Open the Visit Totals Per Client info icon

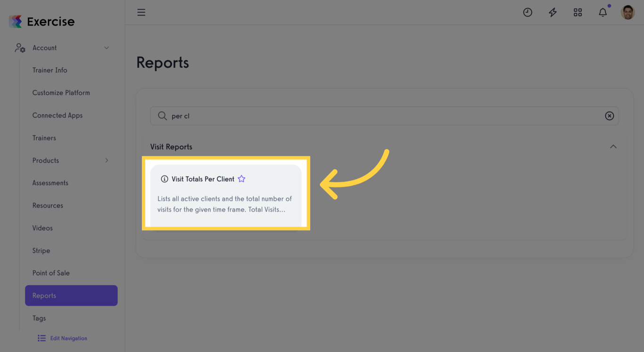coord(164,179)
